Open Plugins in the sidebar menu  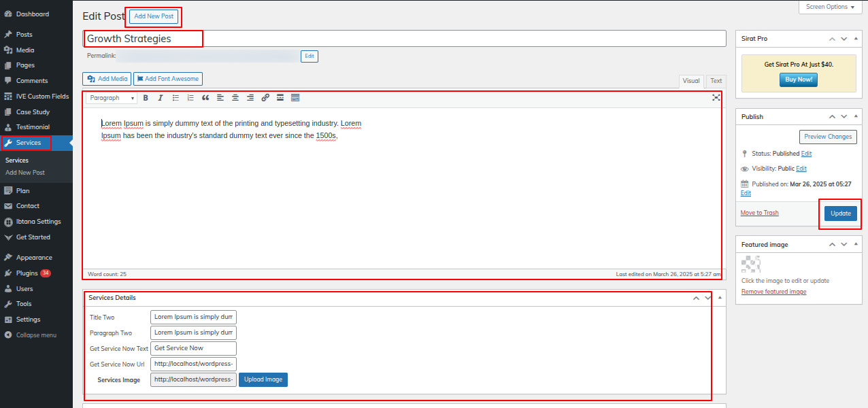pyautogui.click(x=27, y=273)
